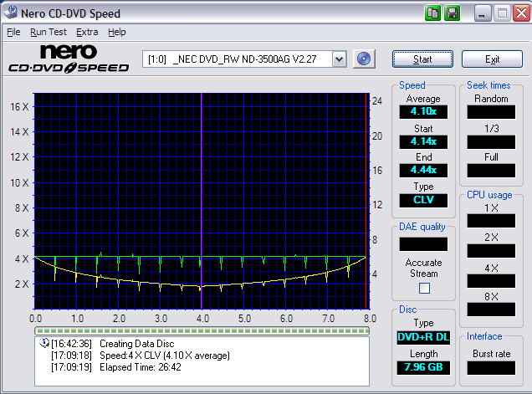This screenshot has width=532, height=394.
Task: Close the Nero CD-DVD Speed window
Action: [521, 13]
